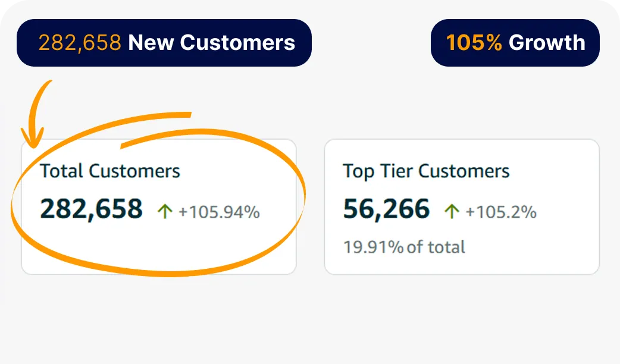620x364 pixels.
Task: Click the New Customers label in the banner
Action: coord(212,43)
